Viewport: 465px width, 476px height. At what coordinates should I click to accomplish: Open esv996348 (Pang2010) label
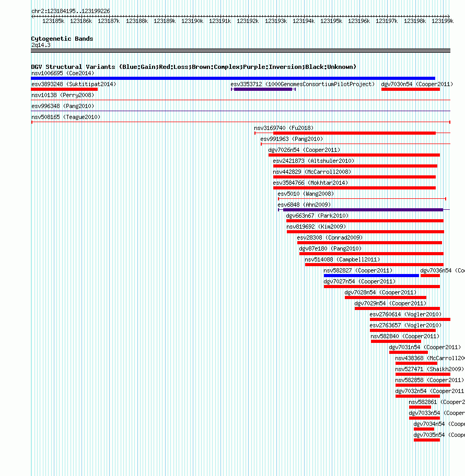63,106
